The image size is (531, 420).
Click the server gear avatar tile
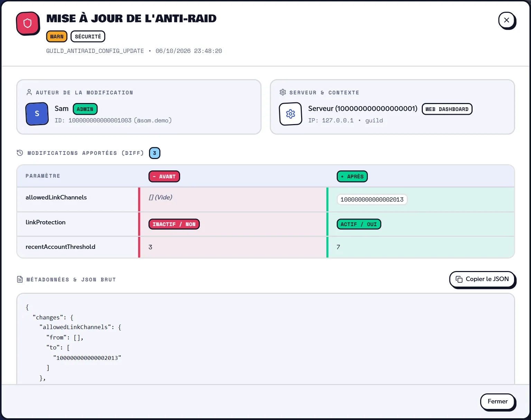(x=290, y=114)
